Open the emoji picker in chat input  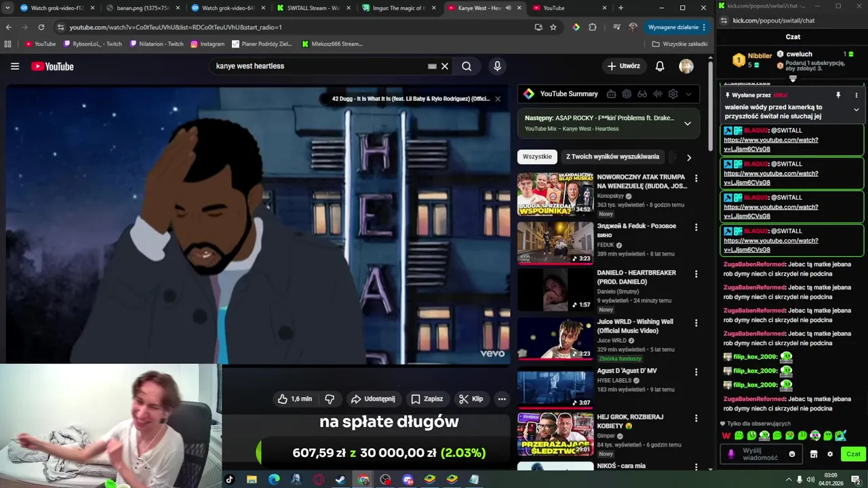[792, 454]
